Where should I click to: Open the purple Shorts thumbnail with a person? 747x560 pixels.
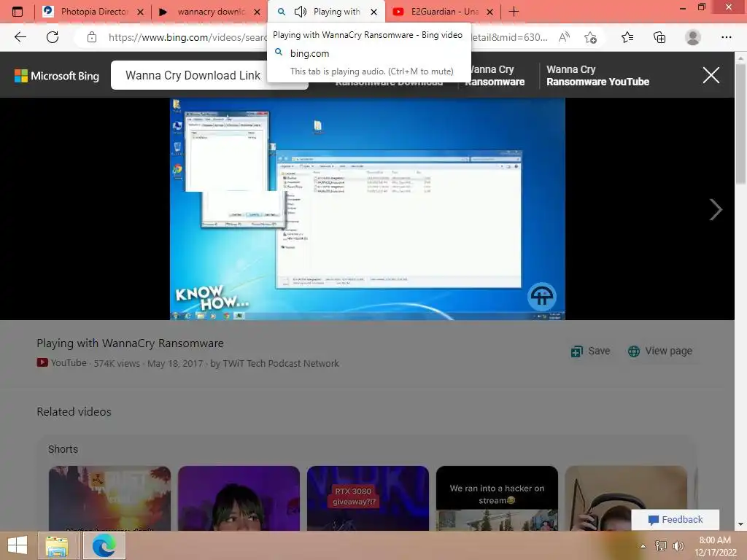click(x=239, y=498)
